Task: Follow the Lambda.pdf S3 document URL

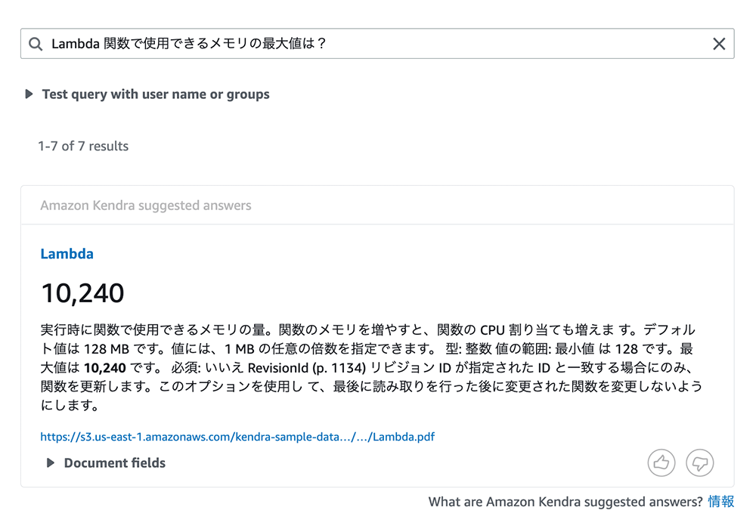Action: [x=237, y=436]
